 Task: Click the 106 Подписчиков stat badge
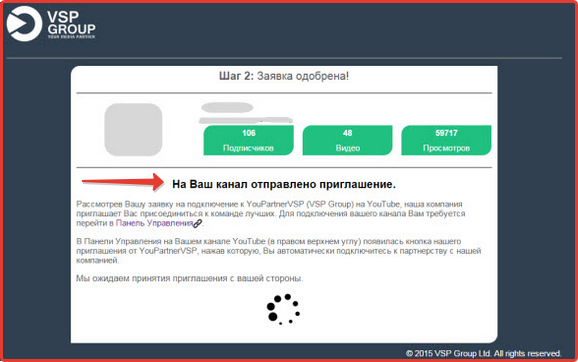pyautogui.click(x=248, y=140)
